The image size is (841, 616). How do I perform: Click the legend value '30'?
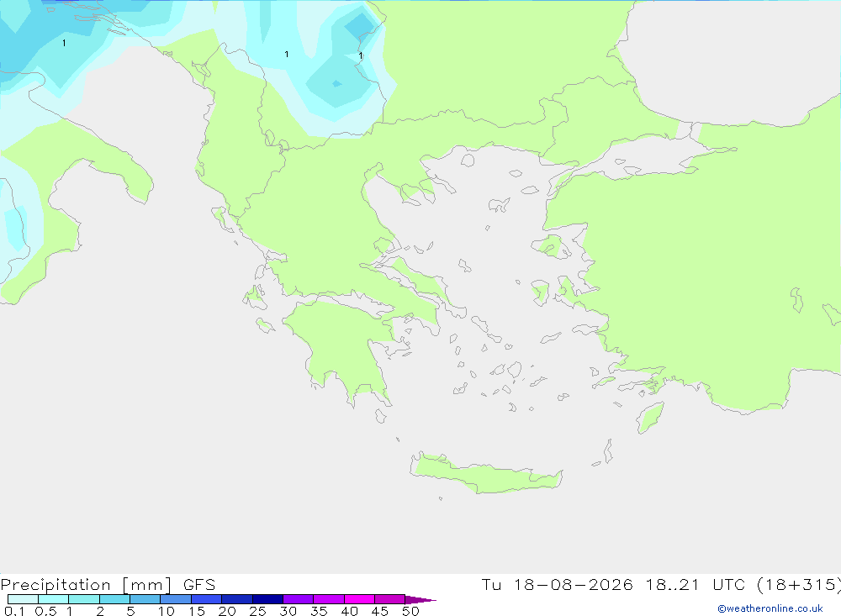(288, 611)
